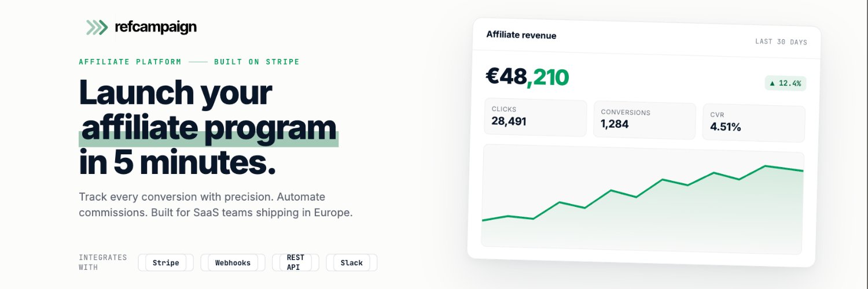868x289 pixels.
Task: Click the REST API integration badge
Action: [x=295, y=262]
